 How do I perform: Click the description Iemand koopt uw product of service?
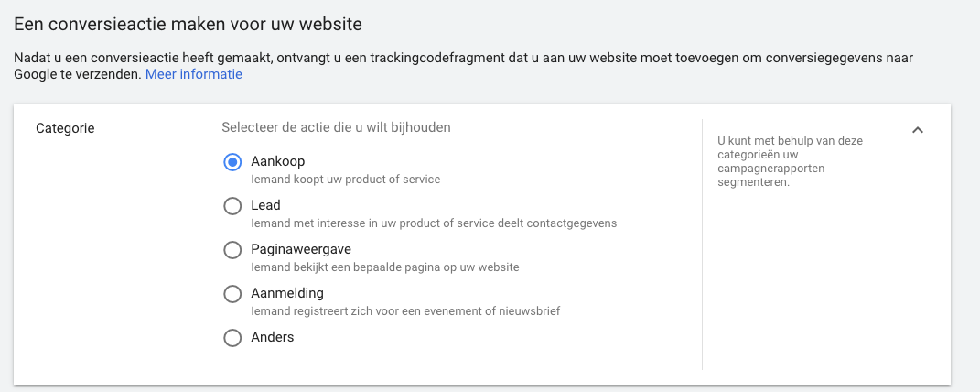[345, 179]
